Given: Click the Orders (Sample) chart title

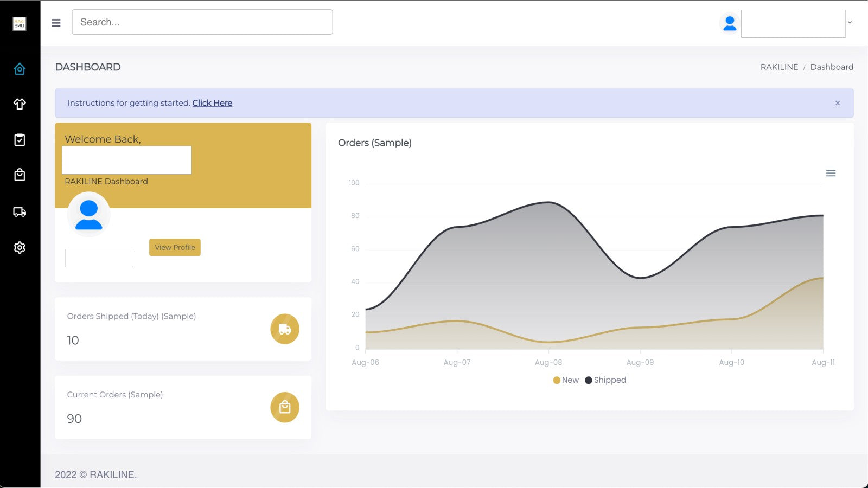Looking at the screenshot, I should (375, 143).
